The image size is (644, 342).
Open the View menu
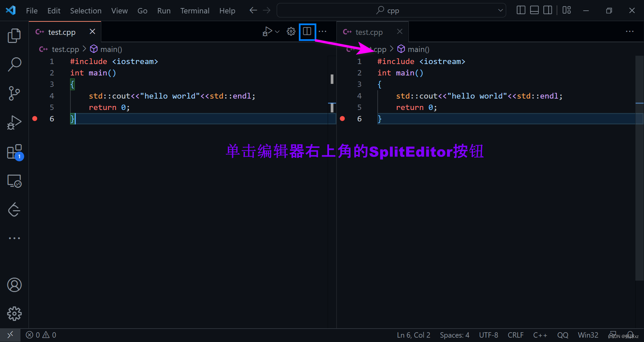[x=119, y=11]
